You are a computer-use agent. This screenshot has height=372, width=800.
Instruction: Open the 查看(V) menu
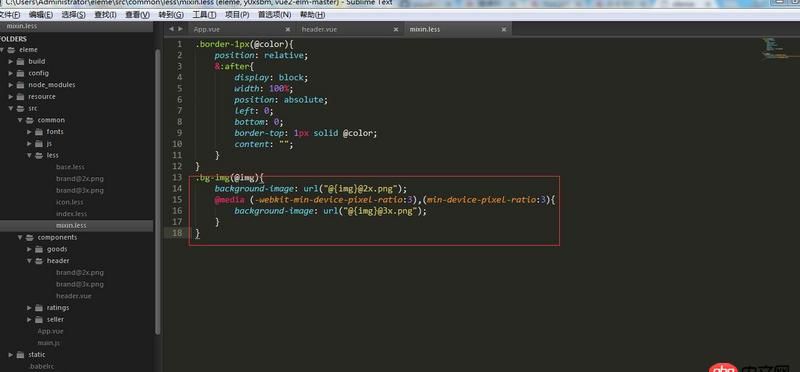coord(137,15)
